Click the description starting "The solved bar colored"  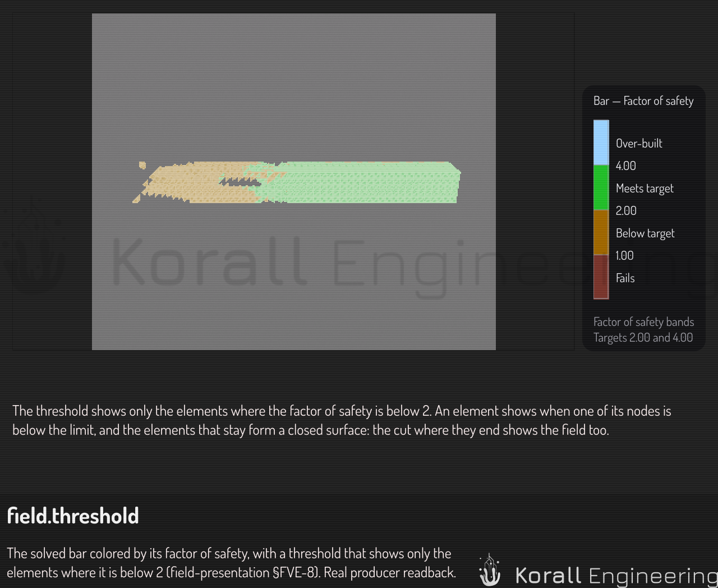tap(231, 563)
